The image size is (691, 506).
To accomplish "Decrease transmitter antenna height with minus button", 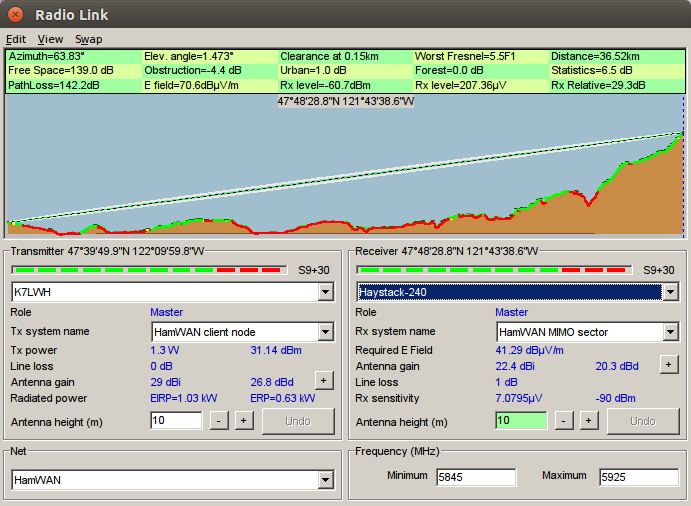I will coord(219,421).
